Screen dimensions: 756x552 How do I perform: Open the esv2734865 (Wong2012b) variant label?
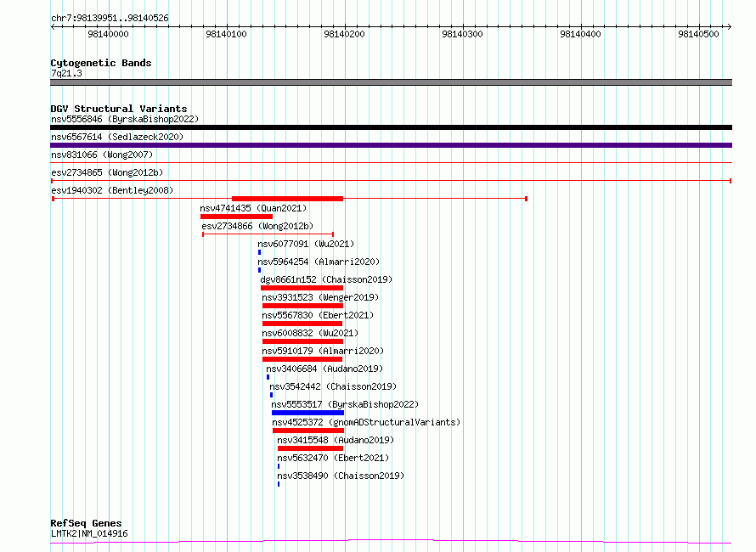click(x=107, y=172)
